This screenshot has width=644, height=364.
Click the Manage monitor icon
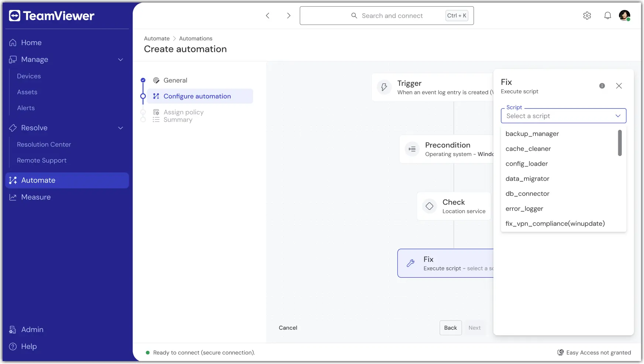[13, 59]
